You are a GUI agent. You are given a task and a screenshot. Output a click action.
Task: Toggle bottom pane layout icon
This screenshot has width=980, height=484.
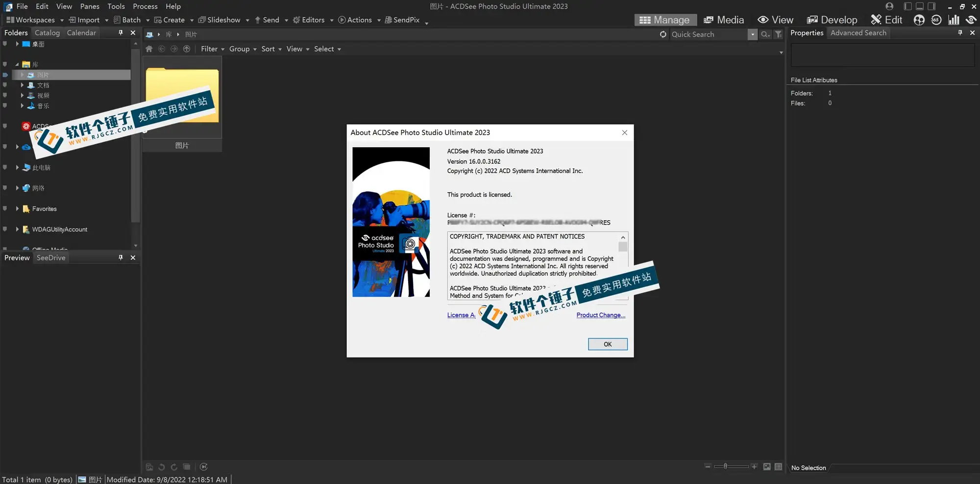click(920, 6)
